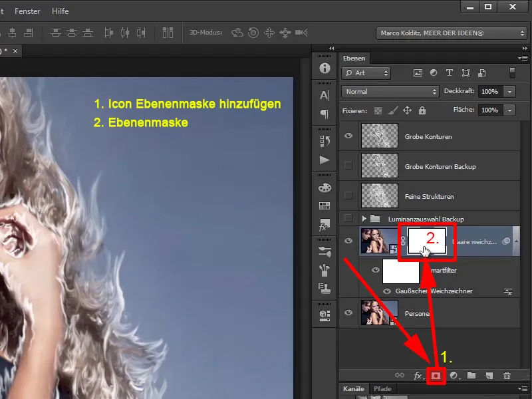Distribute right edges icon in options bar

[141, 33]
